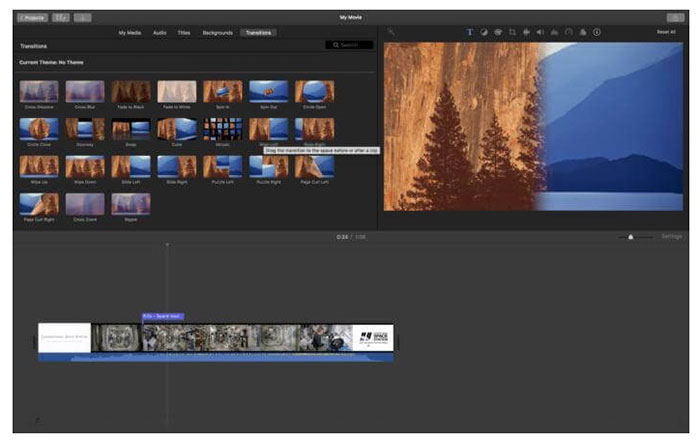The image size is (700, 441).
Task: Select the Space Station logo end clip
Action: coord(373,337)
